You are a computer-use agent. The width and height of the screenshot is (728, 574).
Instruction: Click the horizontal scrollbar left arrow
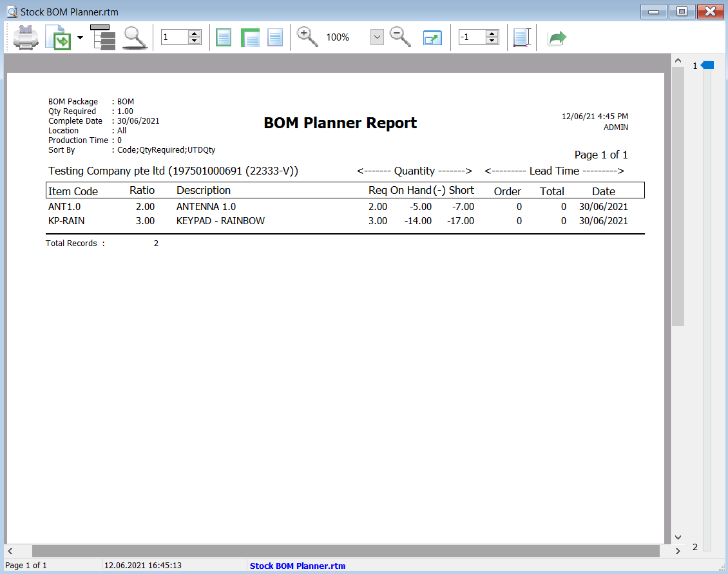[10, 551]
